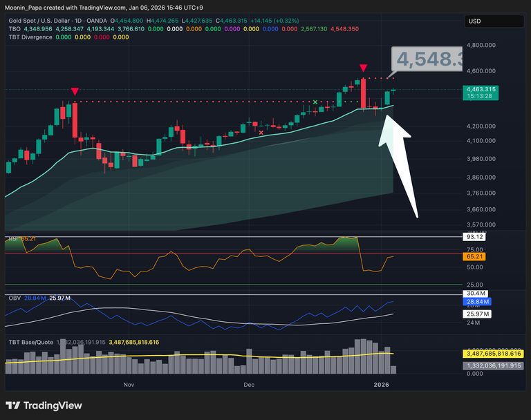Select the RSI indicator legend label
Image resolution: width=531 pixels, height=420 pixels.
tap(12, 239)
